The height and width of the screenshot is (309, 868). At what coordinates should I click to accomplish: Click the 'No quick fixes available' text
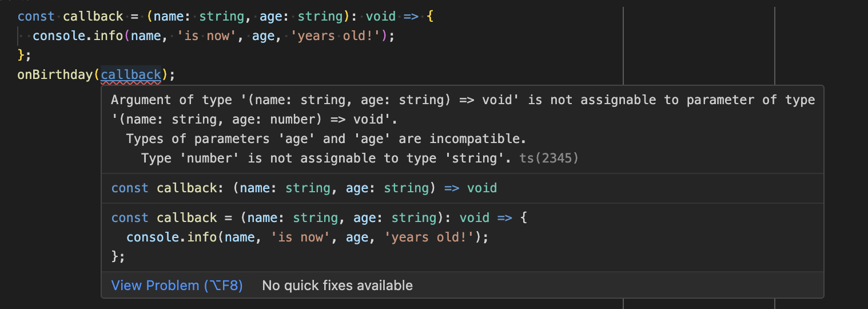point(337,286)
